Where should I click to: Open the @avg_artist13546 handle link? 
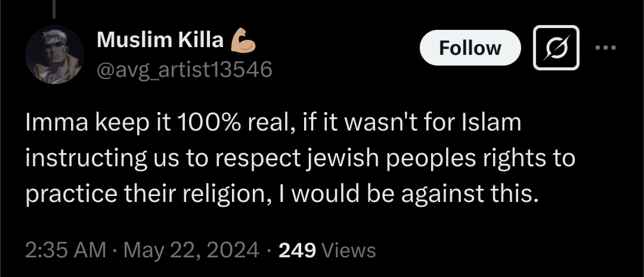[184, 70]
